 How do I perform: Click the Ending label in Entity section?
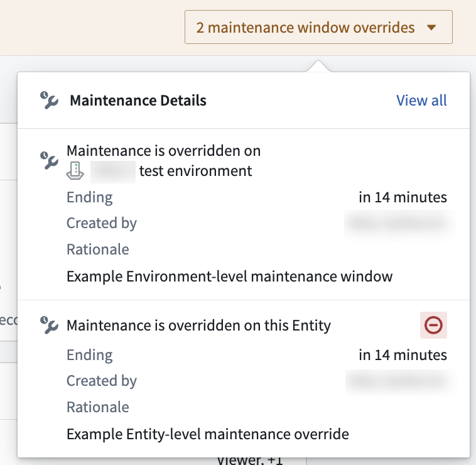[90, 355]
